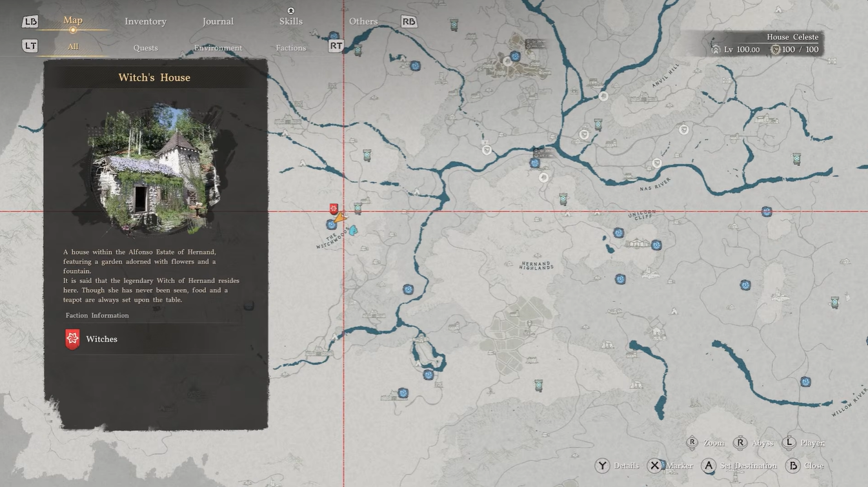Viewport: 868px width, 487px height.
Task: Click the Zoom prompt label
Action: point(714,443)
